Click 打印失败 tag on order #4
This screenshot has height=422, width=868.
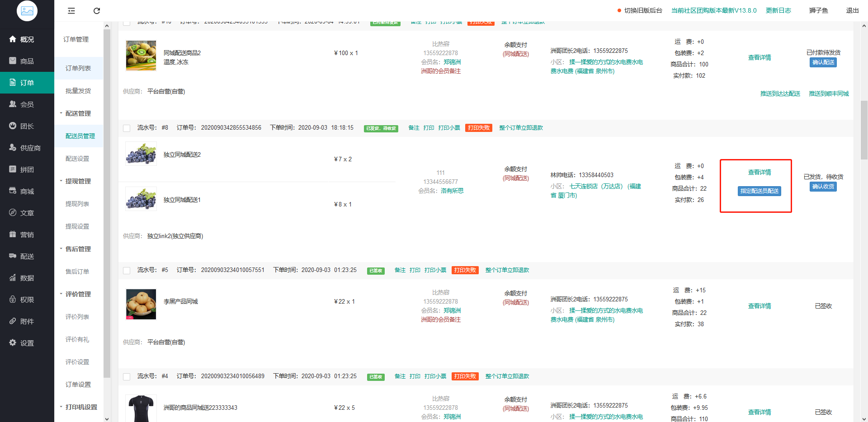[x=465, y=376]
